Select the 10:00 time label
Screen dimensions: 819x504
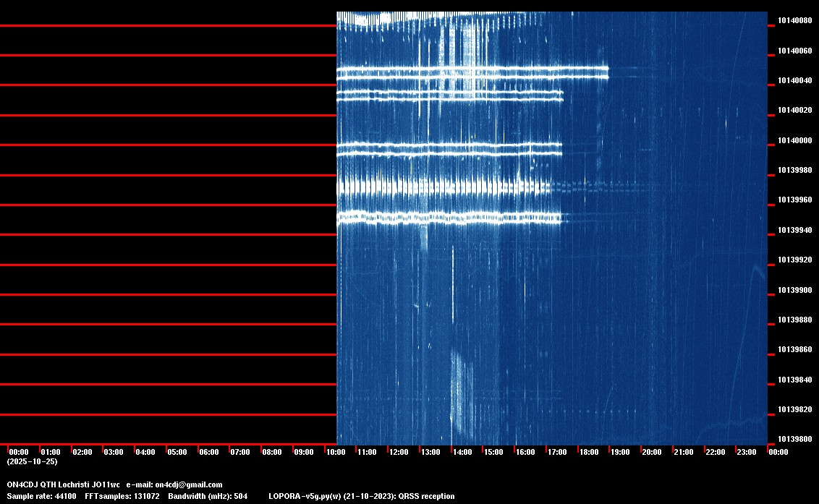[x=336, y=452]
